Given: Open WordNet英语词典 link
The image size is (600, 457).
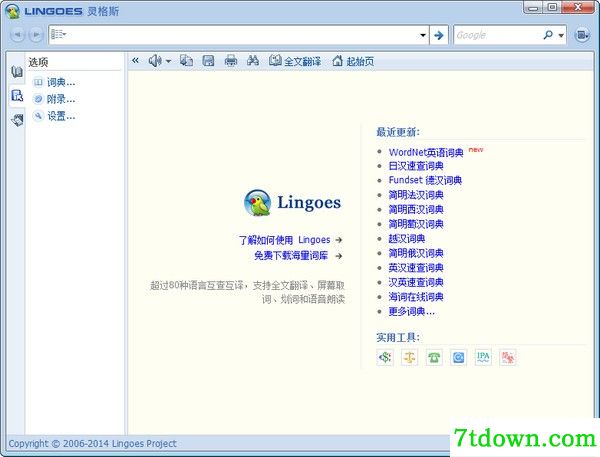Looking at the screenshot, I should (426, 152).
